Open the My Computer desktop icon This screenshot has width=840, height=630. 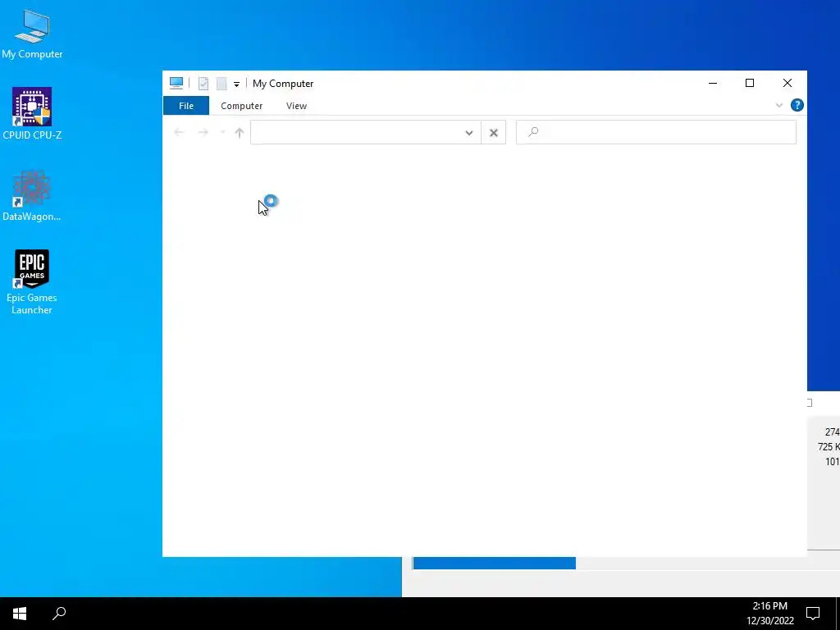(x=32, y=34)
